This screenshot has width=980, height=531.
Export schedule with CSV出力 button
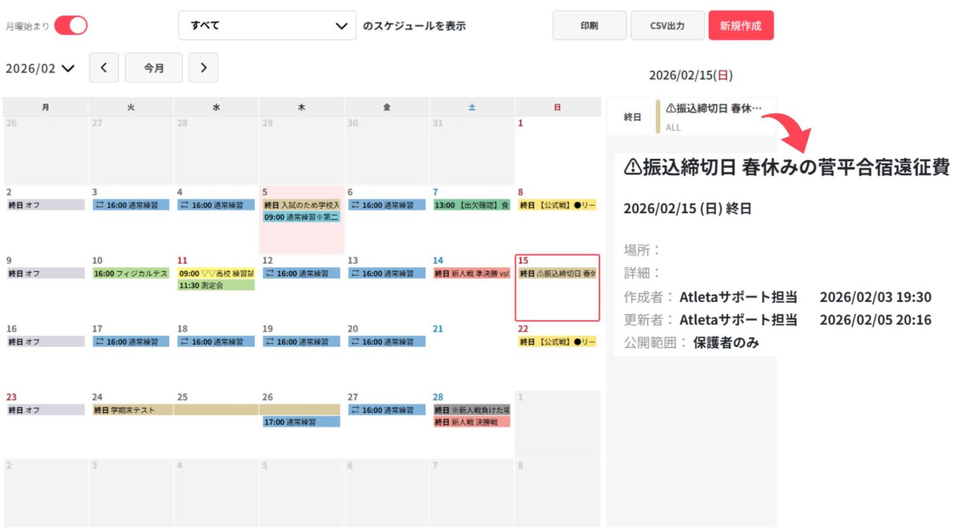667,25
